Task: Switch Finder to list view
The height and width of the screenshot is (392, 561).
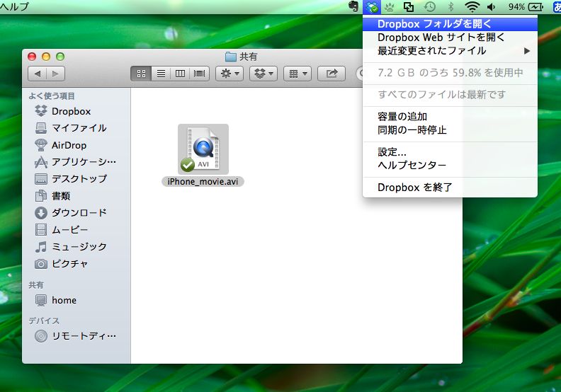Action: click(161, 74)
